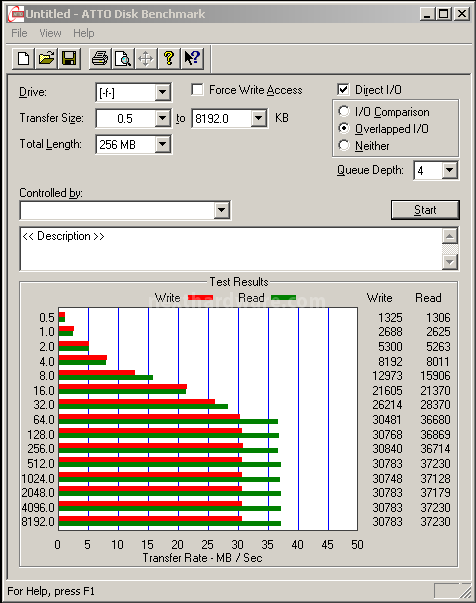The image size is (476, 603).
Task: Open the Queue Depth dropdown
Action: pyautogui.click(x=449, y=170)
